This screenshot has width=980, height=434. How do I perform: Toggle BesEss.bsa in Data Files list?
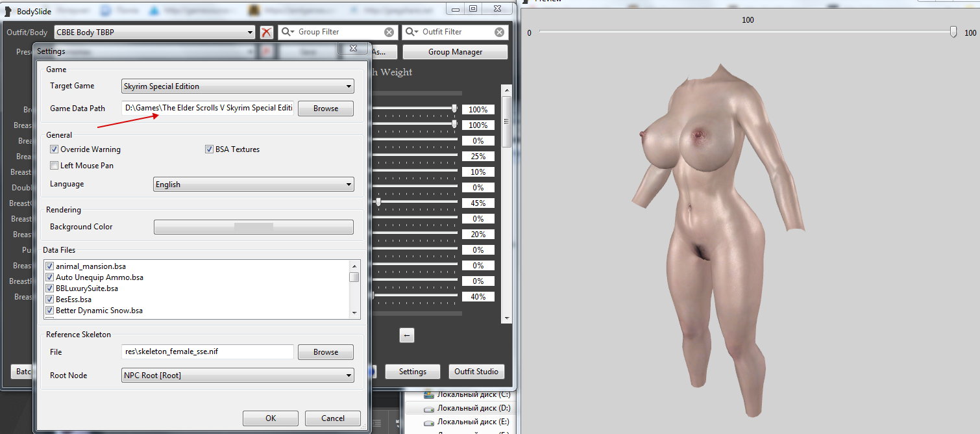click(50, 300)
